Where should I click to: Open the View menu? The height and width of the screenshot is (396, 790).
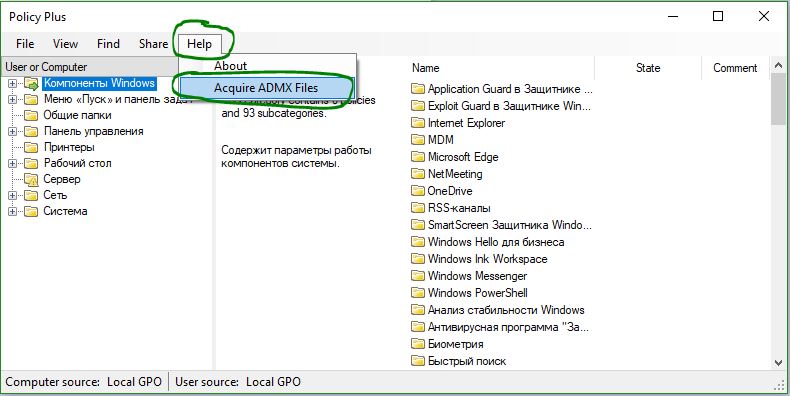pyautogui.click(x=65, y=44)
